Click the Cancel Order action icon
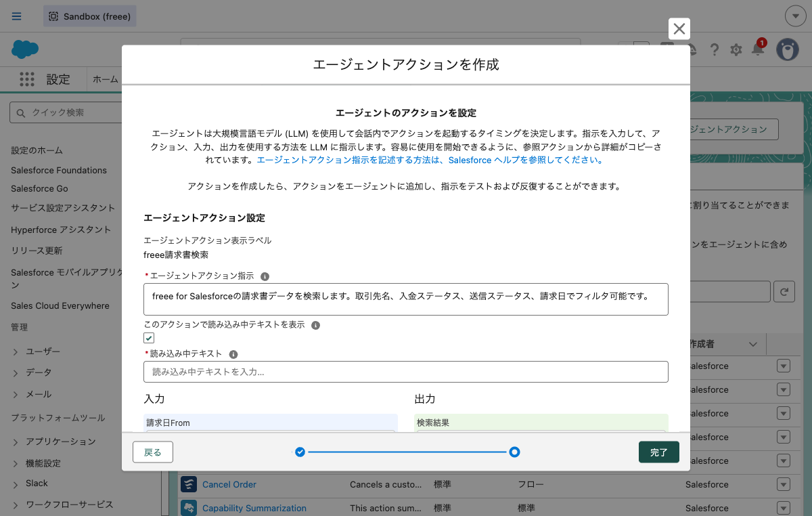812x516 pixels. click(x=189, y=484)
